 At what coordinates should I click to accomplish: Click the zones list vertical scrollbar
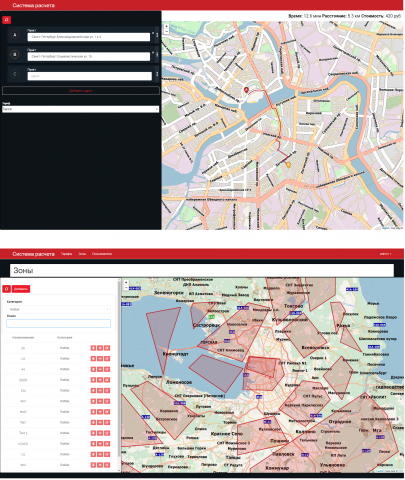click(x=119, y=368)
